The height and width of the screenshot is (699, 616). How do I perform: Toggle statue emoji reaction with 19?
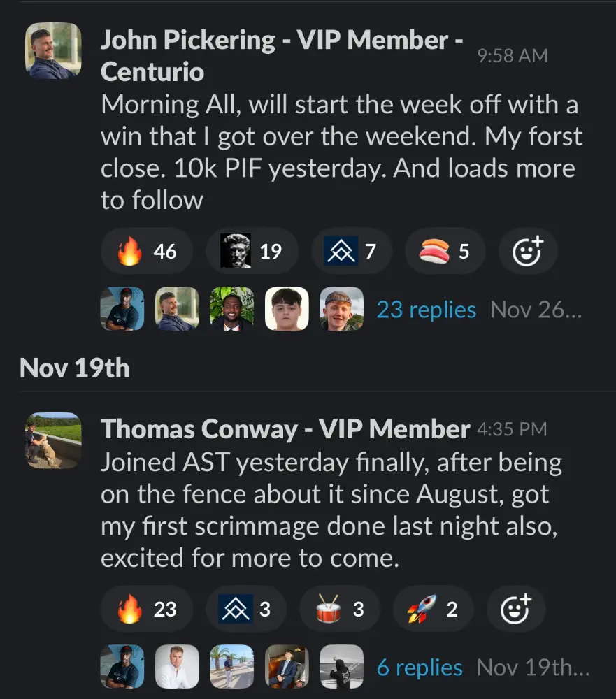pos(252,251)
